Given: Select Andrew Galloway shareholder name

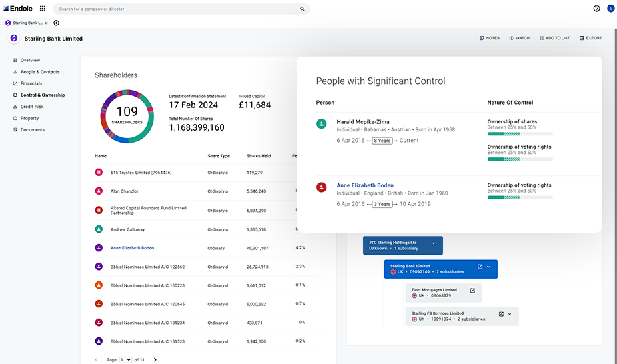Looking at the screenshot, I should coord(127,229).
